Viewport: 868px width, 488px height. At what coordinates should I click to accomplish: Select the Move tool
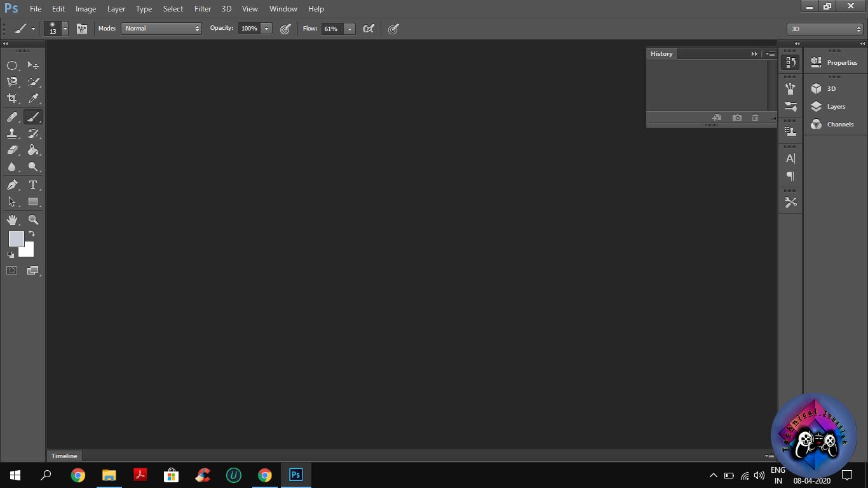(x=33, y=65)
